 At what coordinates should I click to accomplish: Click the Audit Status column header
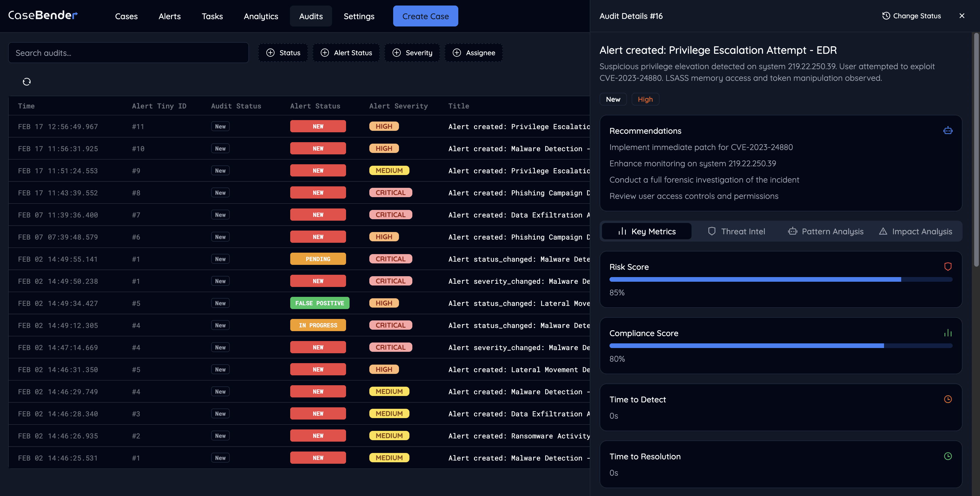236,106
